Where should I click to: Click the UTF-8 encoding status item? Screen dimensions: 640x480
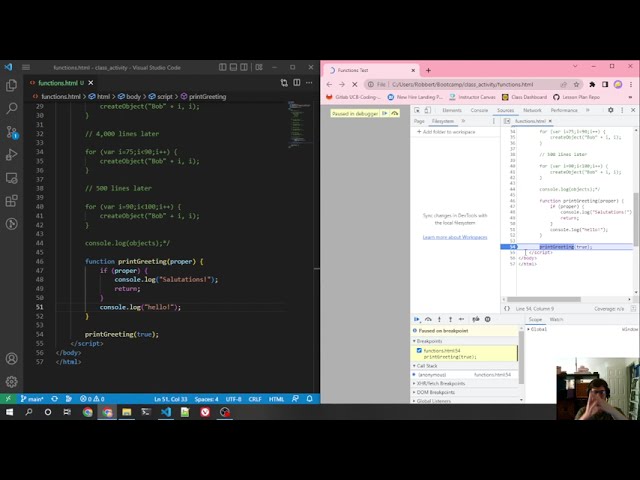(233, 399)
